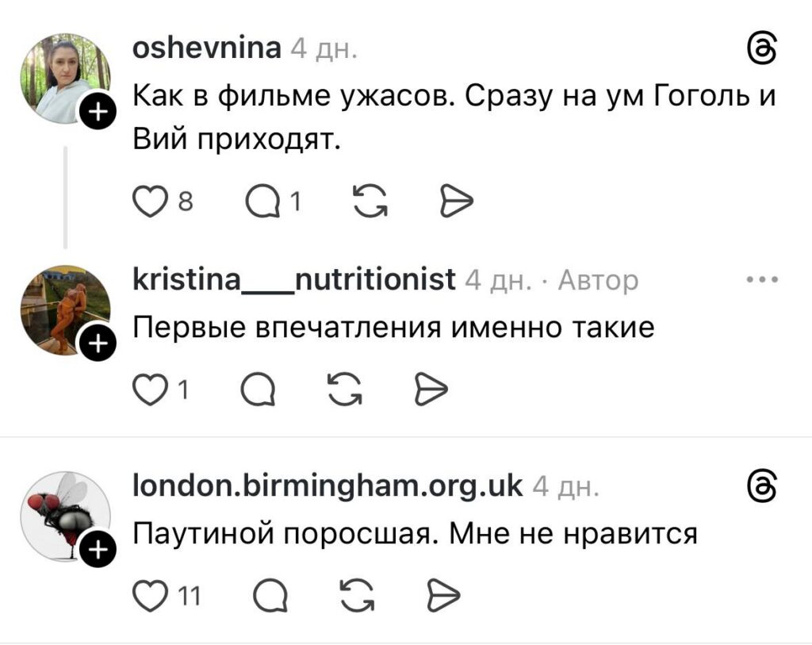The height and width of the screenshot is (645, 812).
Task: Repost london.birmingham.org.uk's comment
Action: coord(356,593)
